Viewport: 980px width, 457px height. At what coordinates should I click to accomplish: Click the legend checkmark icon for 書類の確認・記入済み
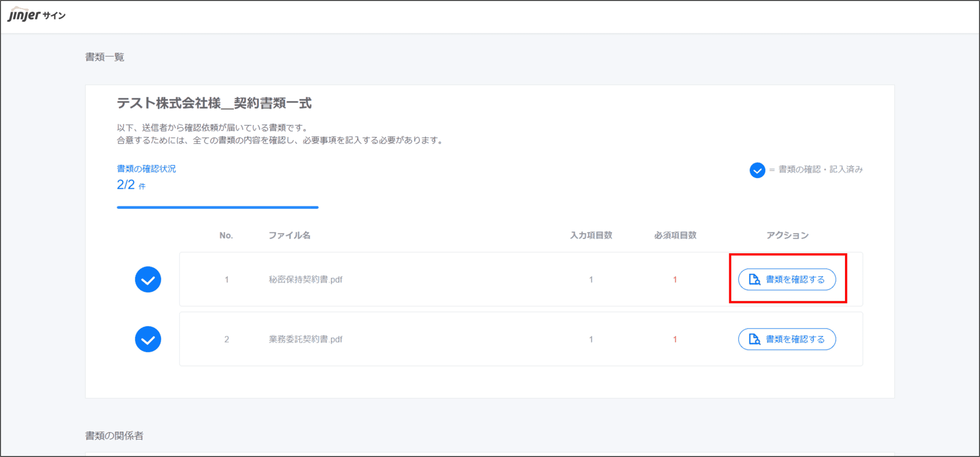757,170
